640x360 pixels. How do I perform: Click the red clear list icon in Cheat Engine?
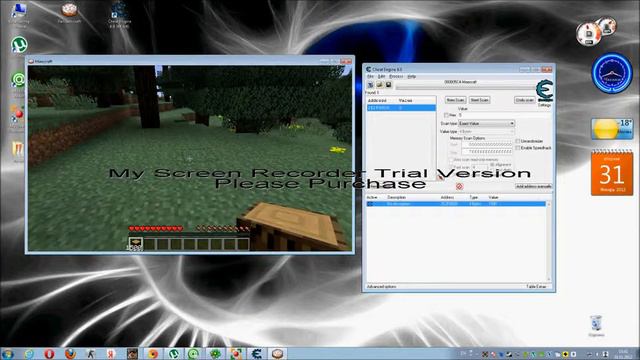tap(459, 186)
